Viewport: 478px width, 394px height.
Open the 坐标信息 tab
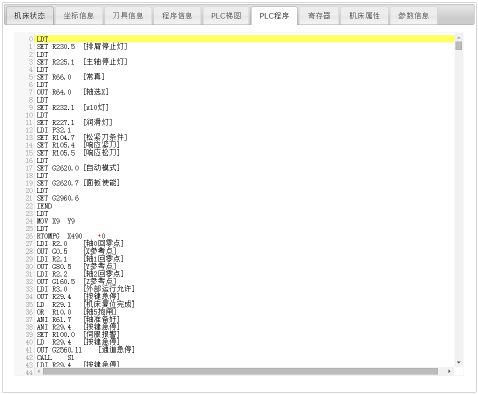coord(79,16)
